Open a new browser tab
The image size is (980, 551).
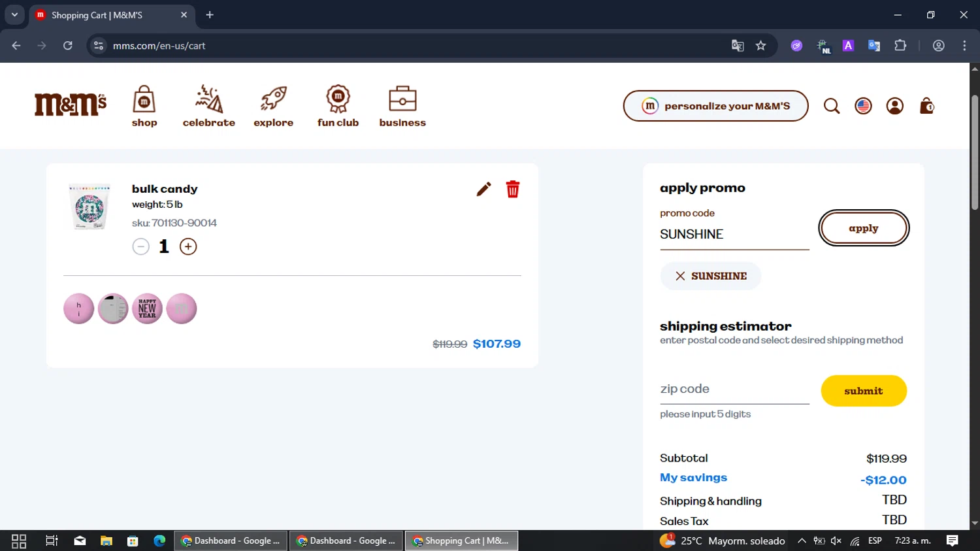click(x=210, y=15)
